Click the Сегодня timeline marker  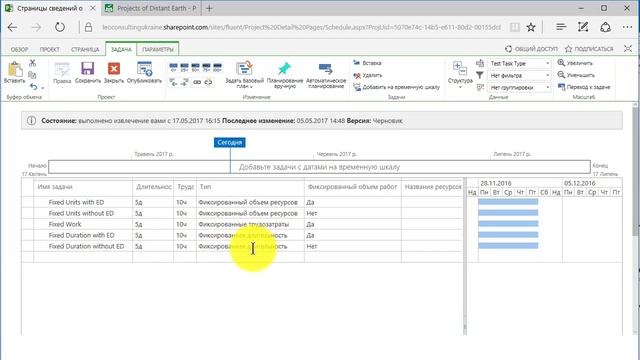[x=230, y=142]
